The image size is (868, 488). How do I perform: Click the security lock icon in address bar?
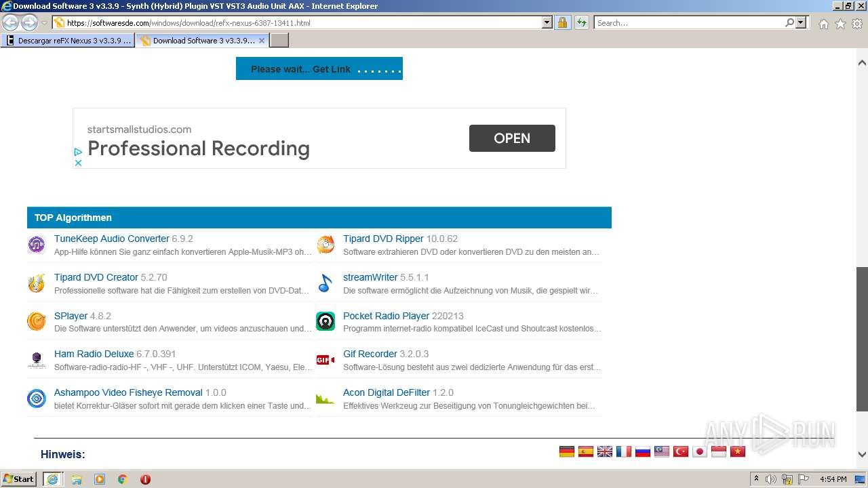pos(563,22)
